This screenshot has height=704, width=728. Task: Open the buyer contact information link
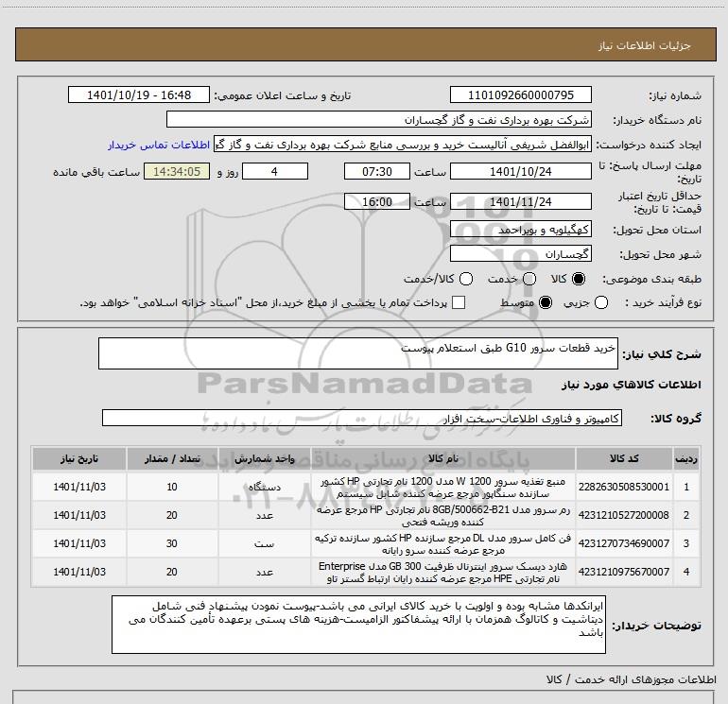[x=159, y=145]
